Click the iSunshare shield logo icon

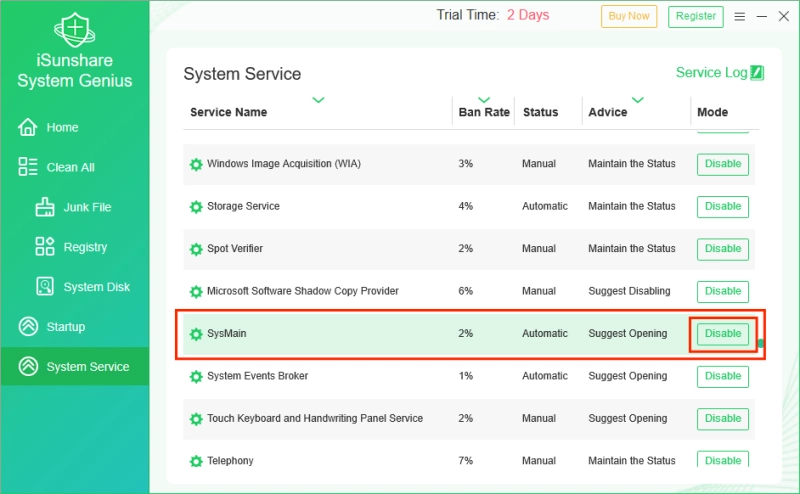pyautogui.click(x=74, y=30)
